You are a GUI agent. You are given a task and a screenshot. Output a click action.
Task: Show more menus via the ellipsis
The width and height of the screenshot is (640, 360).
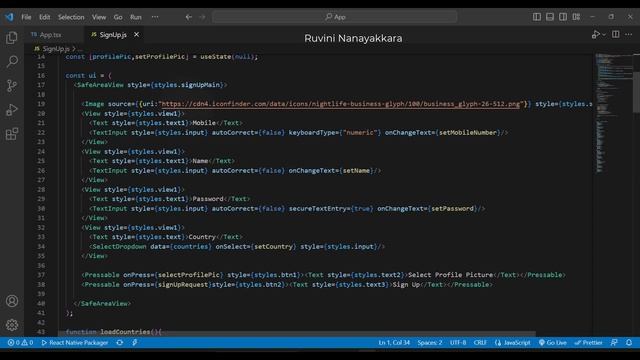155,17
